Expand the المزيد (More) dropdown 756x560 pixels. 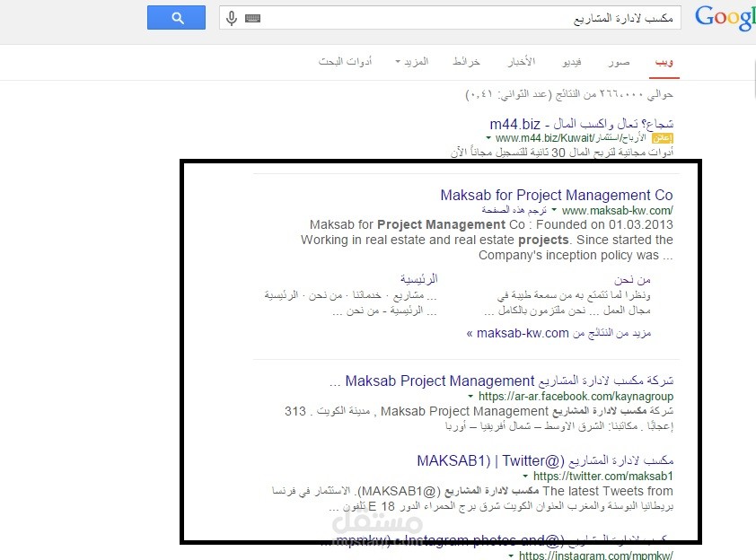click(x=412, y=62)
